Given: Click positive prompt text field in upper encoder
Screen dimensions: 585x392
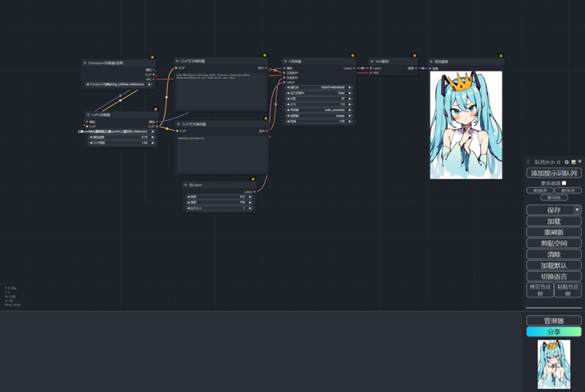Looking at the screenshot, I should click(221, 91).
